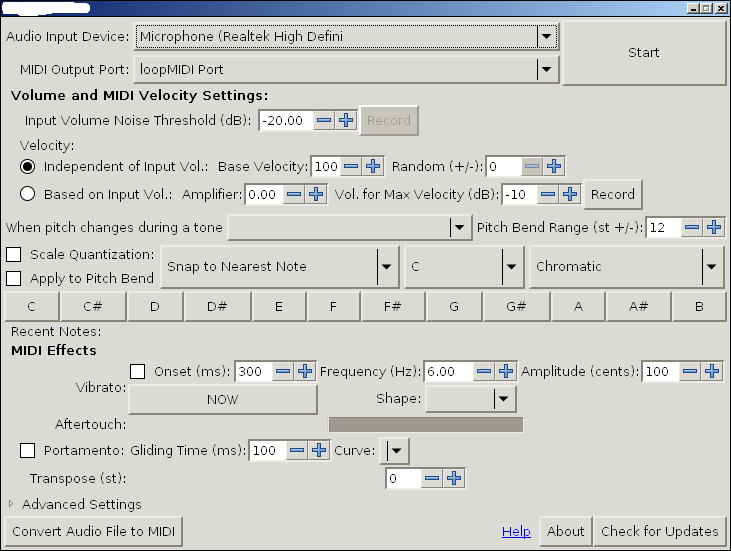Enable the Portamento checkbox
Viewport: 731px width, 551px height.
coord(28,450)
